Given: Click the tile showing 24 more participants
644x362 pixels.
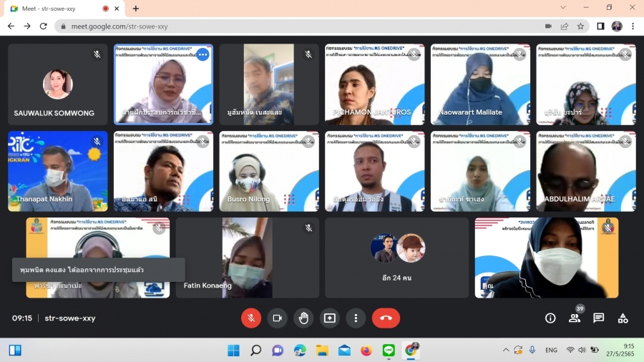Looking at the screenshot, I should (x=396, y=258).
